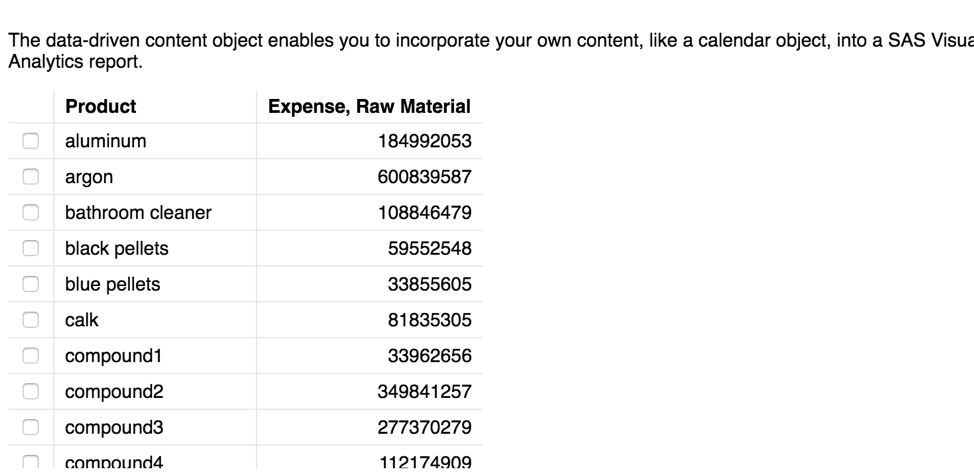This screenshot has width=974, height=474.
Task: Tick the compound3 checkbox
Action: (x=30, y=428)
